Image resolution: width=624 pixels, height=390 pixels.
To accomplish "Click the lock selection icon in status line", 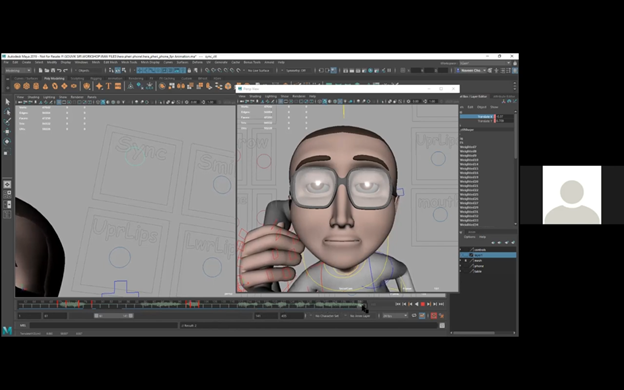I will click(x=189, y=70).
